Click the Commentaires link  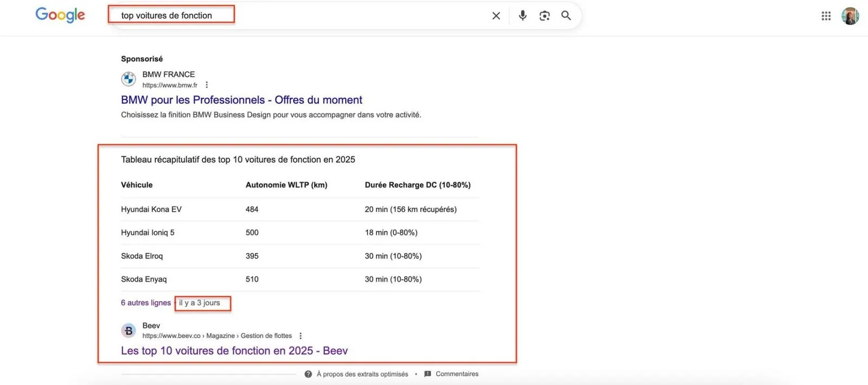[x=457, y=374]
